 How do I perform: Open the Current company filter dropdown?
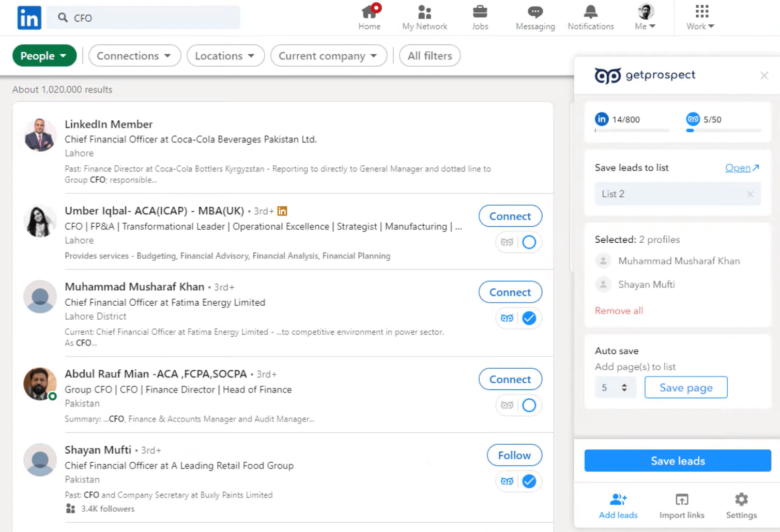pyautogui.click(x=328, y=56)
